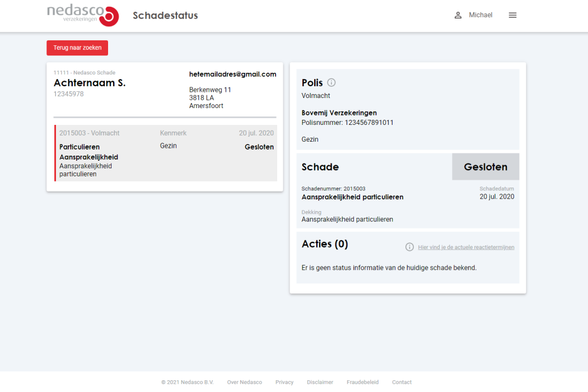Select the 2015003 - Volmacht claim card

pos(166,153)
